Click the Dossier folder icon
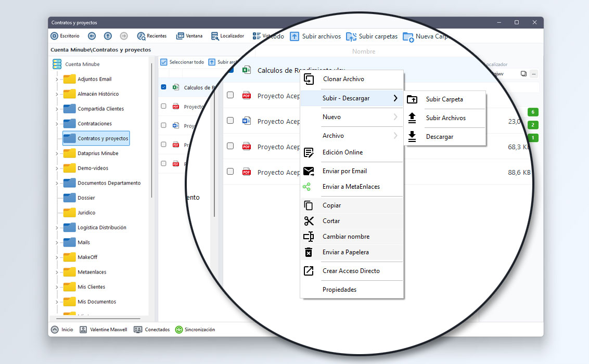589x364 pixels. (70, 198)
